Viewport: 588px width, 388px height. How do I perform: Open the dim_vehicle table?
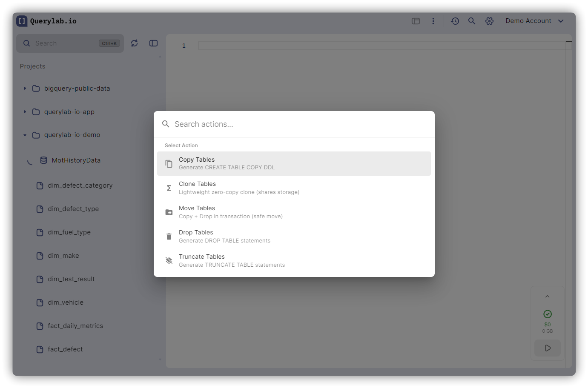tap(66, 302)
